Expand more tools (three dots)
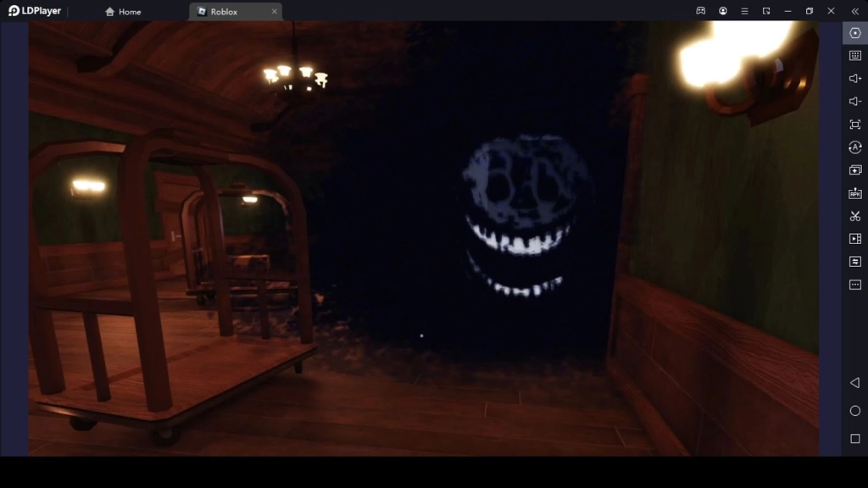Image resolution: width=868 pixels, height=488 pixels. pyautogui.click(x=854, y=285)
